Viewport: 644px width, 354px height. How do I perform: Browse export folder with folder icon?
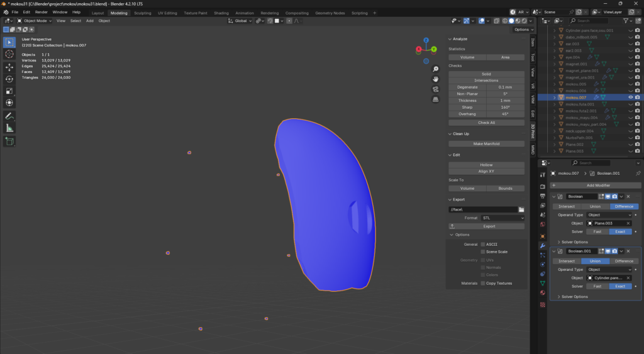coord(521,209)
